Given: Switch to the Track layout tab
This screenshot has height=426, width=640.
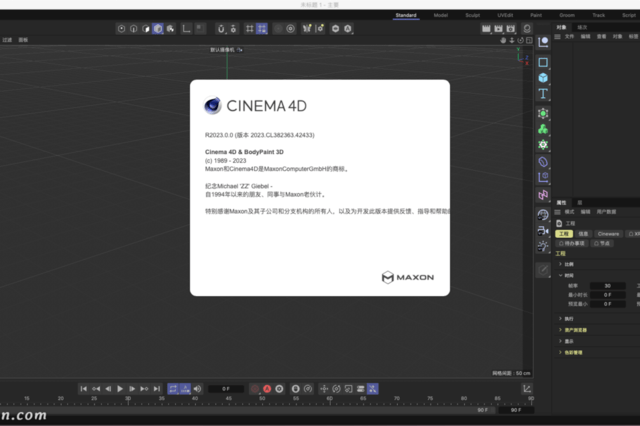Looking at the screenshot, I should pyautogui.click(x=599, y=15).
